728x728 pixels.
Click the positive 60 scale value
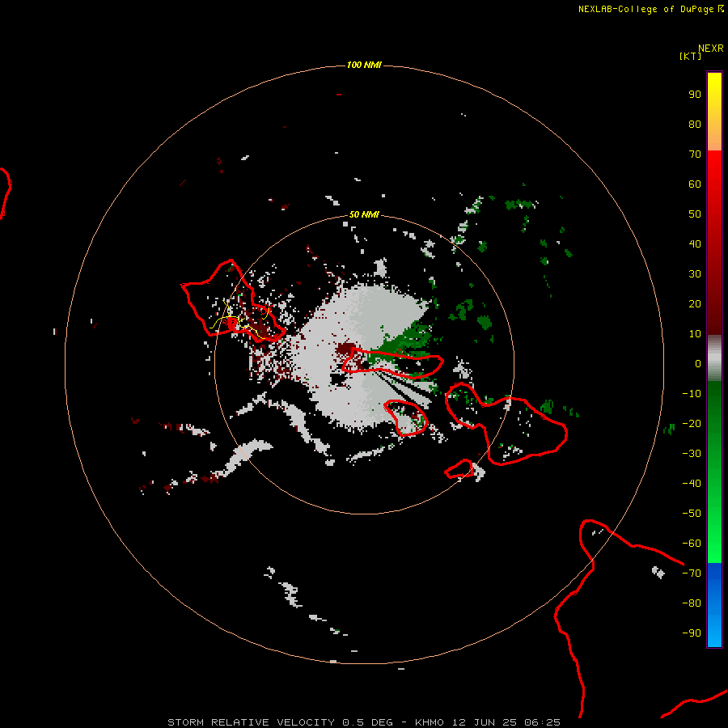pyautogui.click(x=695, y=184)
